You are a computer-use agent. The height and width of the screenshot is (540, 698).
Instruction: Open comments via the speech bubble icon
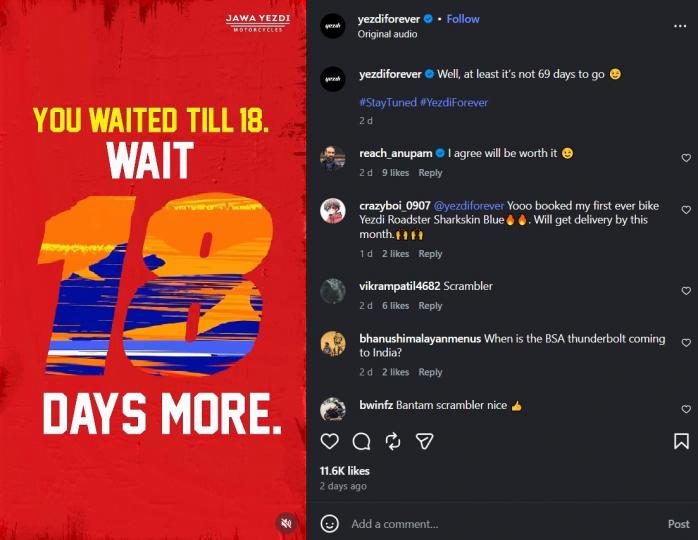pos(361,441)
